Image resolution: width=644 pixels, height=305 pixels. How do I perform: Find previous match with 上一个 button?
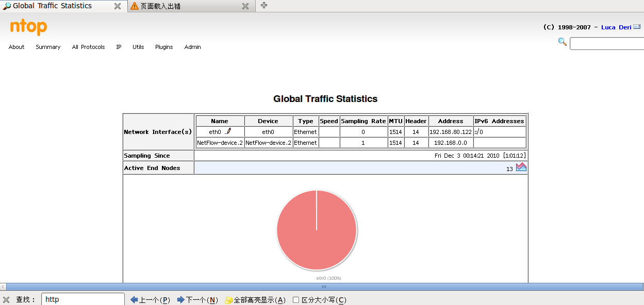150,300
